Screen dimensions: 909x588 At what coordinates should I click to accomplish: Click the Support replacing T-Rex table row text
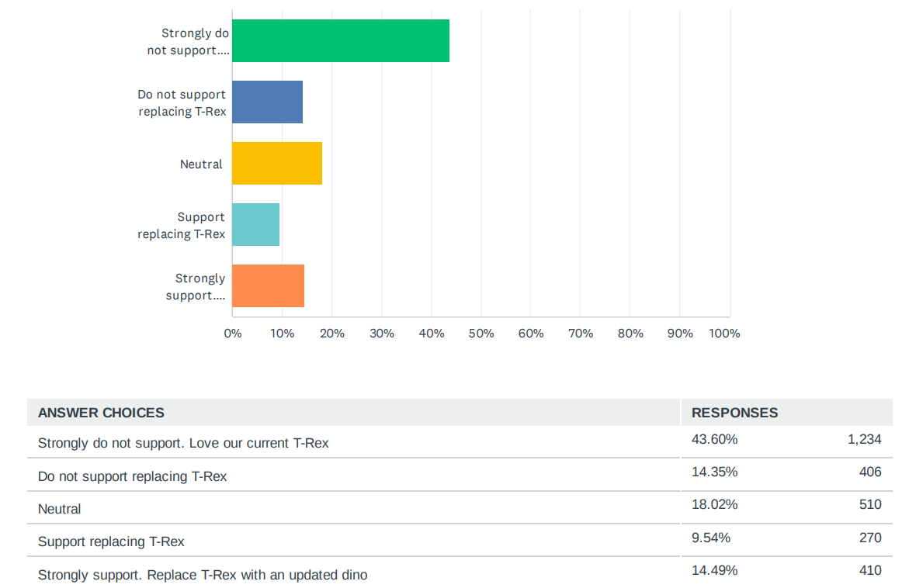pyautogui.click(x=111, y=541)
